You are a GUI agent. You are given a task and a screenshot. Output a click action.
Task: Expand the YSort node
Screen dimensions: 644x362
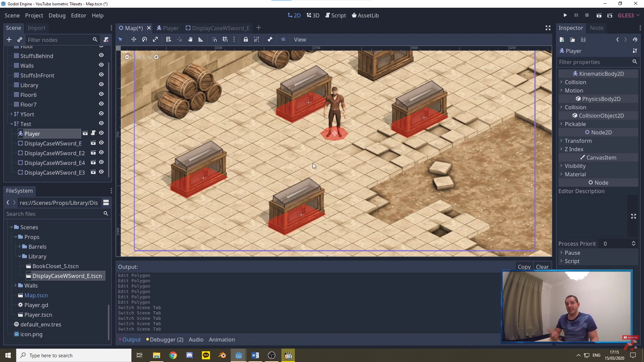[12, 114]
